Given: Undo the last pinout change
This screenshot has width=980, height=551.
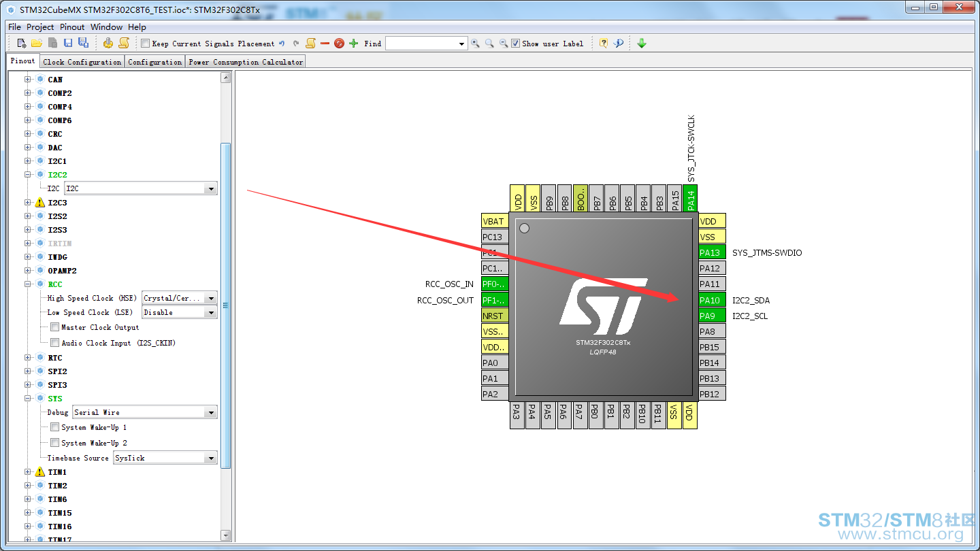Looking at the screenshot, I should pyautogui.click(x=282, y=44).
